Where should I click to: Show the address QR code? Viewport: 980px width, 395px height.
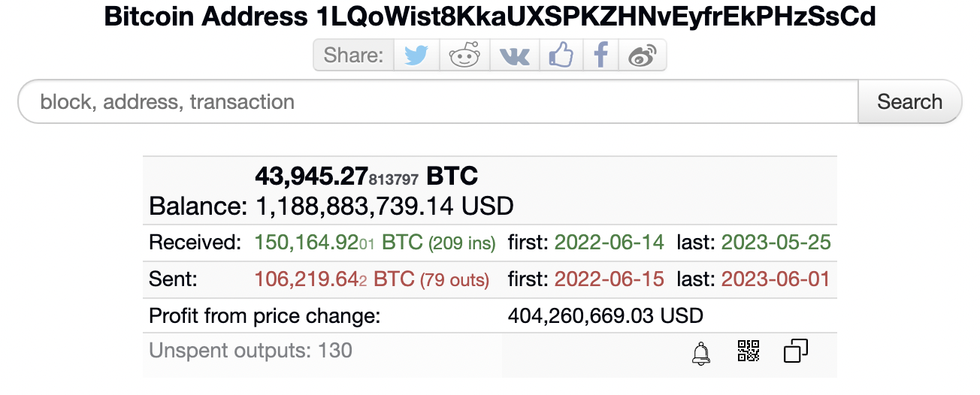(748, 351)
